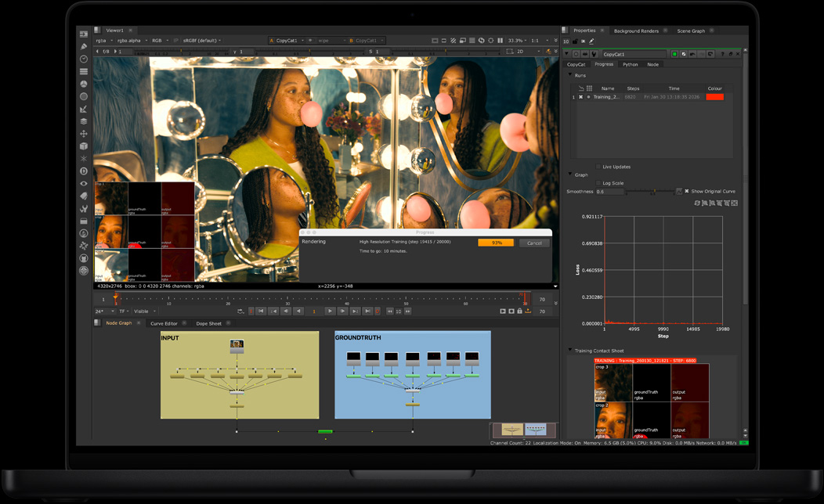Click the Merge nodes toolbar icon
This screenshot has width=824, height=504.
pyautogui.click(x=83, y=122)
